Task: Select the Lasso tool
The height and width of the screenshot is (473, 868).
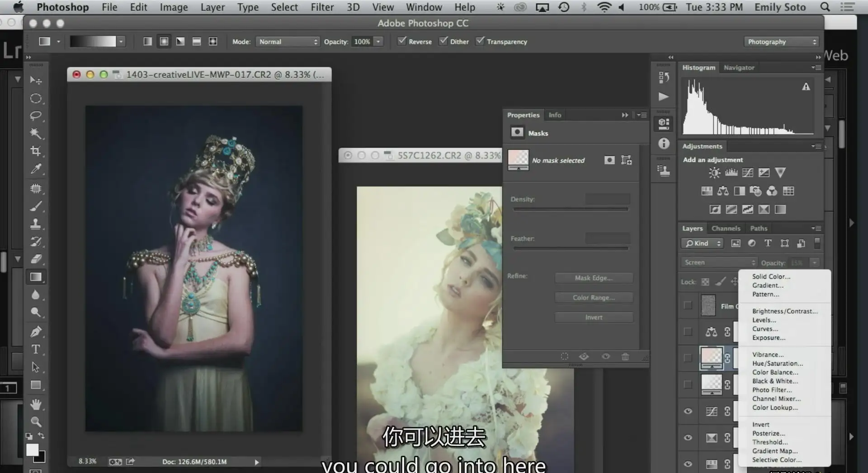Action: click(36, 116)
